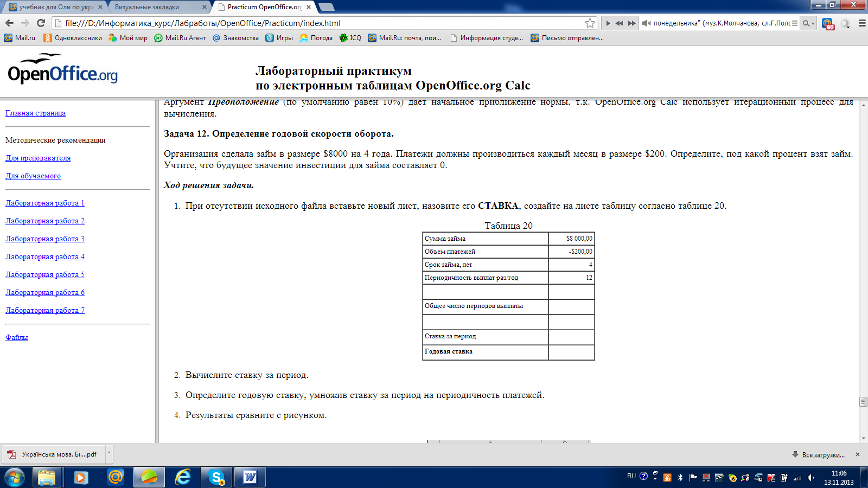The image size is (868, 488).
Task: Open 'Для преподавателя' link
Action: click(38, 158)
